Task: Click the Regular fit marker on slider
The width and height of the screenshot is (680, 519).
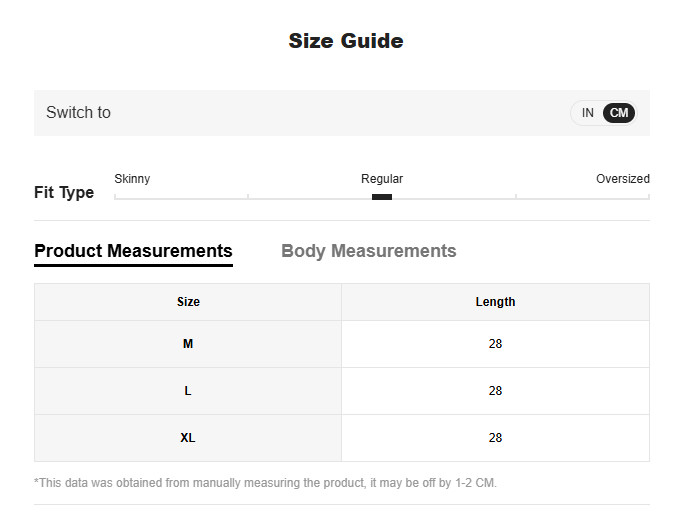Action: pos(382,197)
